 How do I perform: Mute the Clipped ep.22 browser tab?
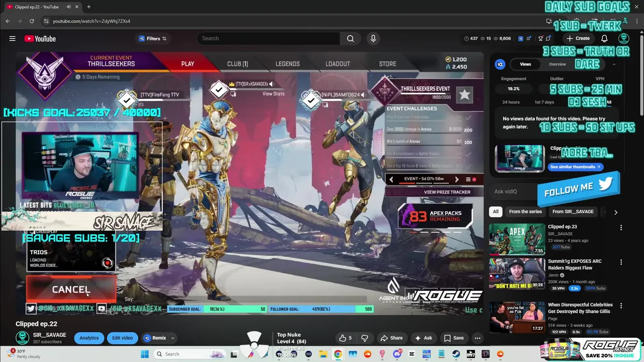[x=68, y=7]
